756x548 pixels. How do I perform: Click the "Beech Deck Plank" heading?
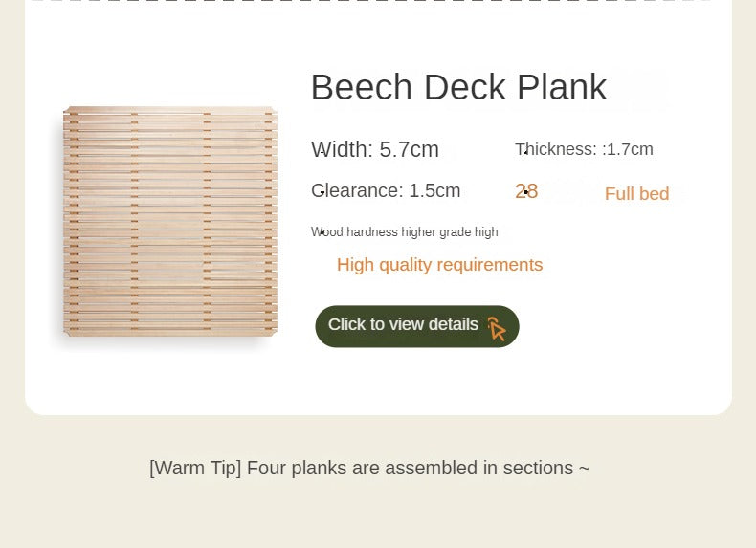tap(458, 87)
